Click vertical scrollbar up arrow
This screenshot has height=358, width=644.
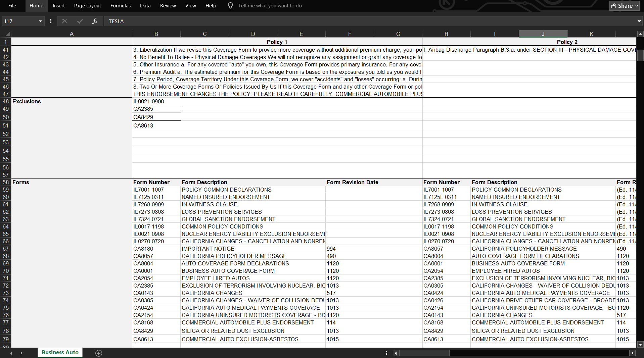tap(640, 34)
